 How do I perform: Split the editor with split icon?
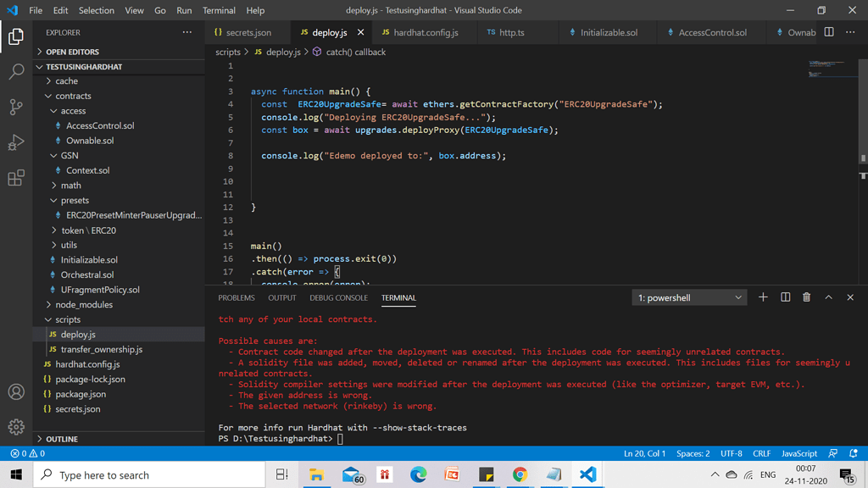click(x=827, y=30)
